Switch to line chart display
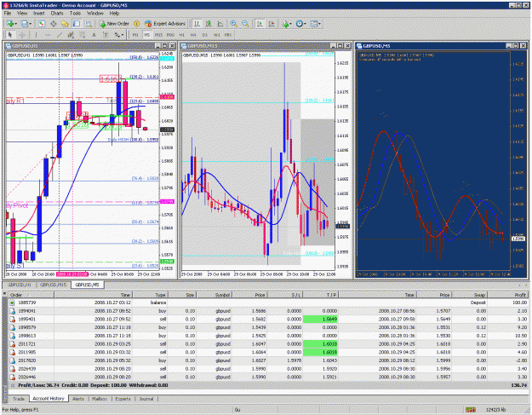 (220, 24)
